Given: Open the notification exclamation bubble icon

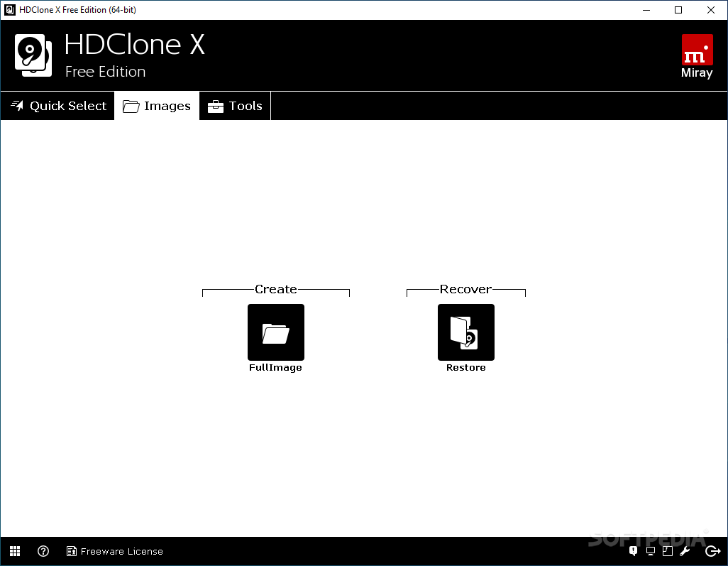Looking at the screenshot, I should [634, 551].
